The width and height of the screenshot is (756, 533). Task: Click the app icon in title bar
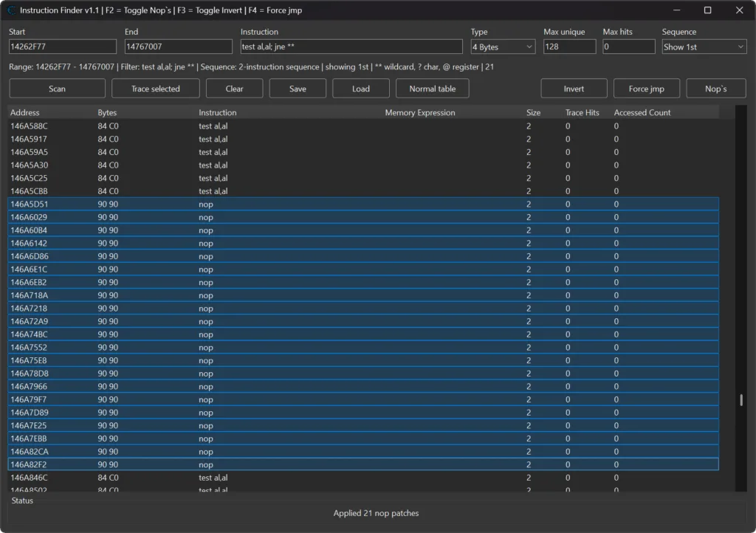coord(12,10)
